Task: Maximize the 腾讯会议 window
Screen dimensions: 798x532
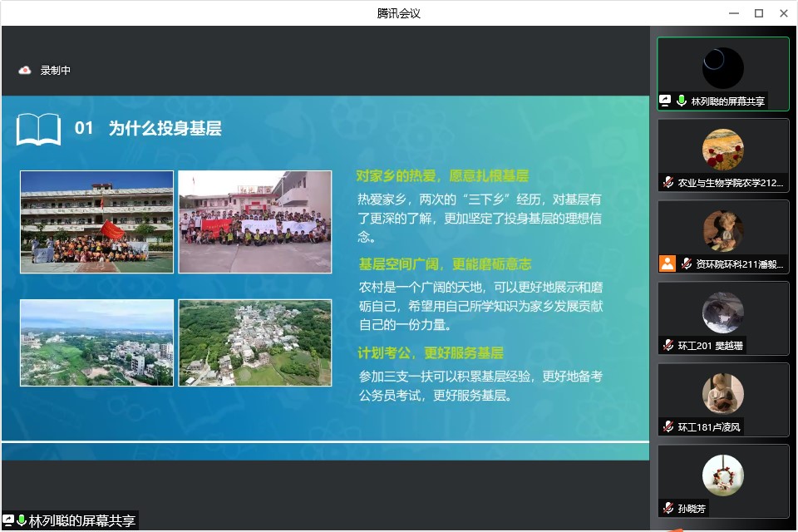Action: tap(758, 12)
